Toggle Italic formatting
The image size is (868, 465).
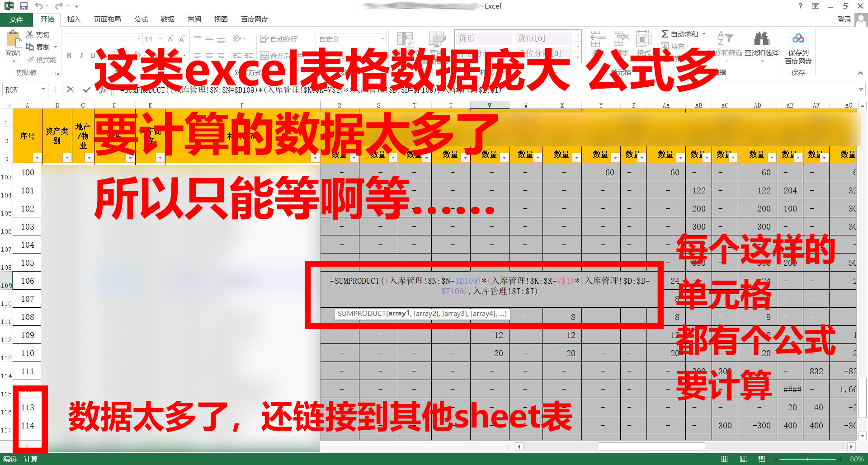click(x=81, y=56)
